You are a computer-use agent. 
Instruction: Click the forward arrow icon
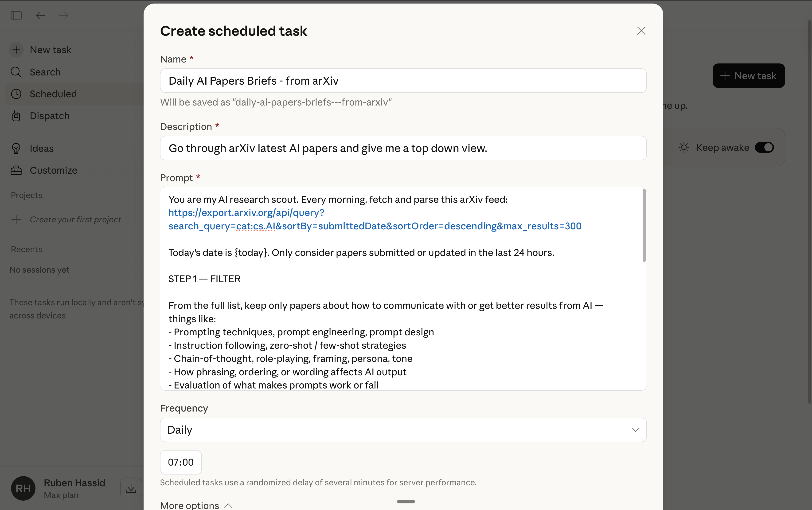click(x=63, y=16)
